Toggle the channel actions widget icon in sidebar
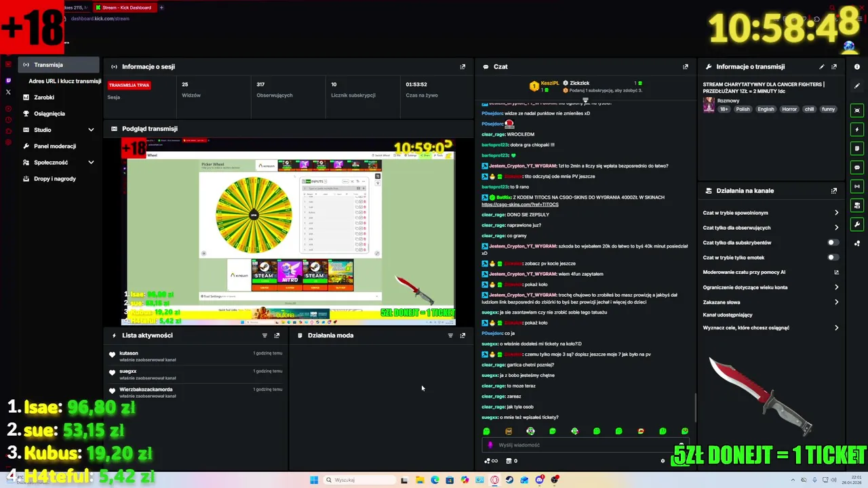The height and width of the screenshot is (488, 868). coord(857,205)
